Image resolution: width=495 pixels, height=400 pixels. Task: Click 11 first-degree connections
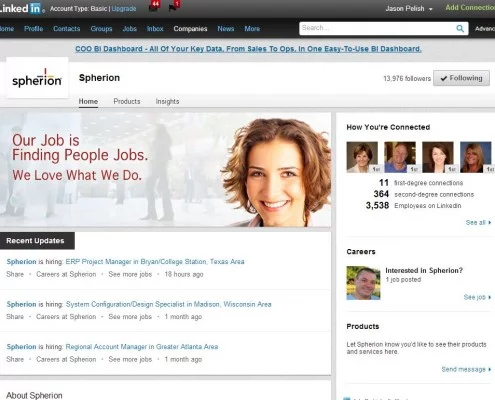pos(421,183)
